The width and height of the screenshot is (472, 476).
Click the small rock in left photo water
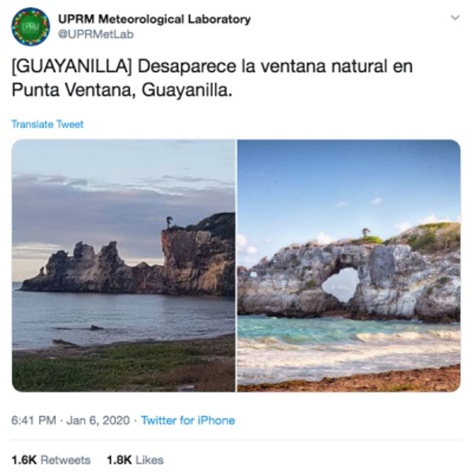click(x=96, y=328)
